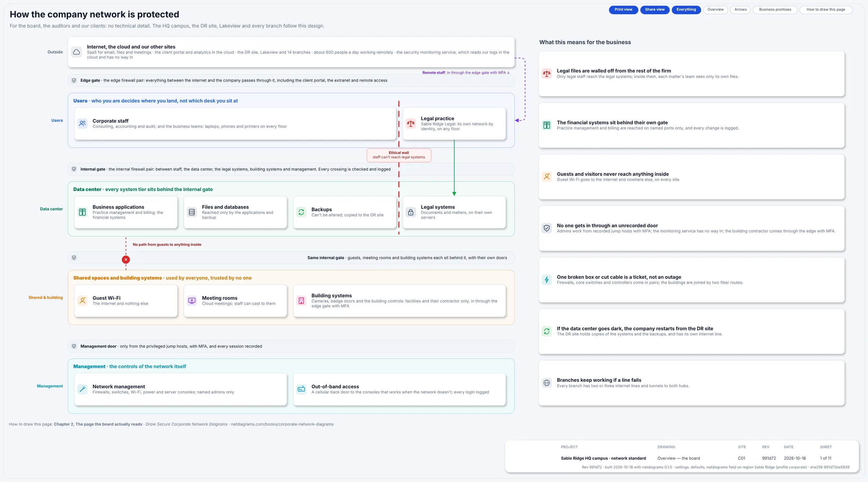This screenshot has width=868, height=482.
Task: Click the Out-of-band access terminal icon
Action: point(301,389)
